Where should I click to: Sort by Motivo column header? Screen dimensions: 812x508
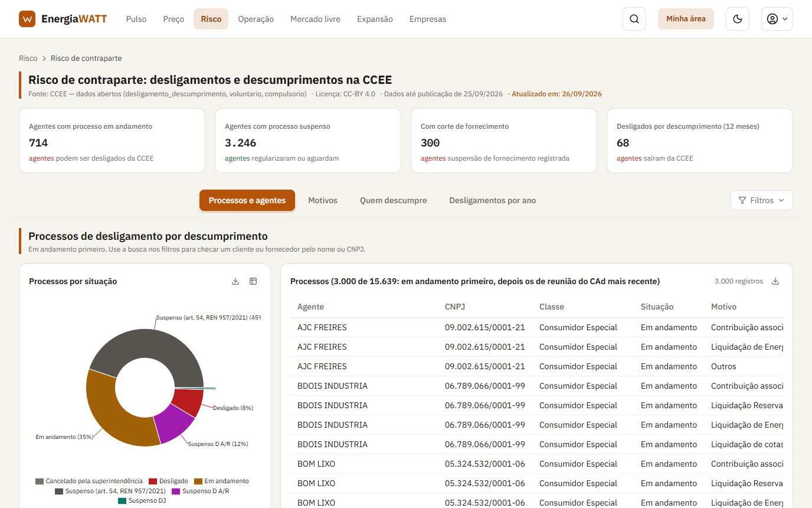(723, 307)
